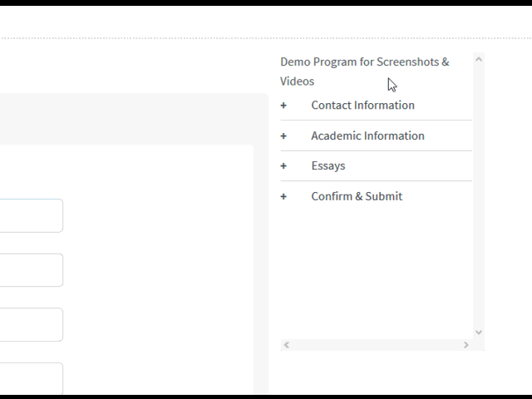The width and height of the screenshot is (532, 399).
Task: Click the sidebar scroll up arrow
Action: (479, 59)
